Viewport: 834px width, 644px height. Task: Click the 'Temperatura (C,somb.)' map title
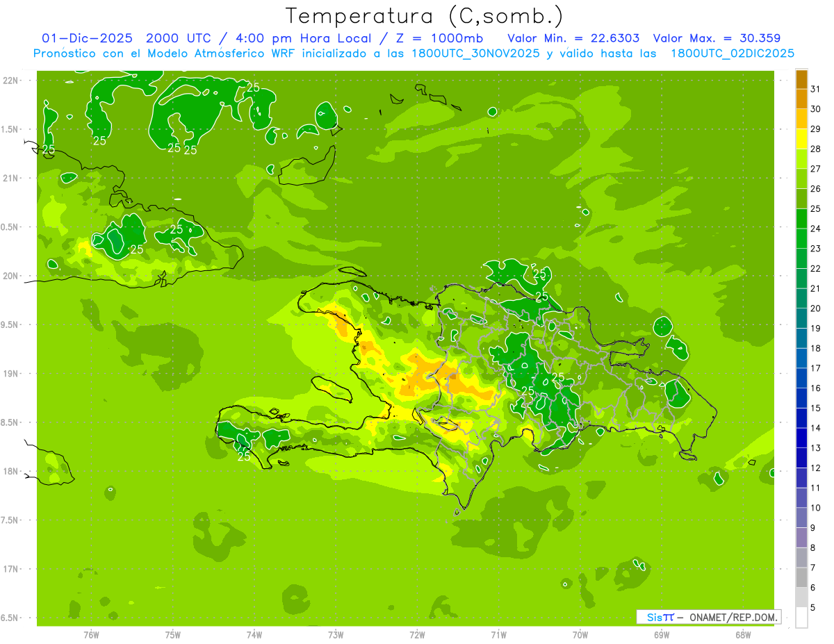(x=424, y=16)
